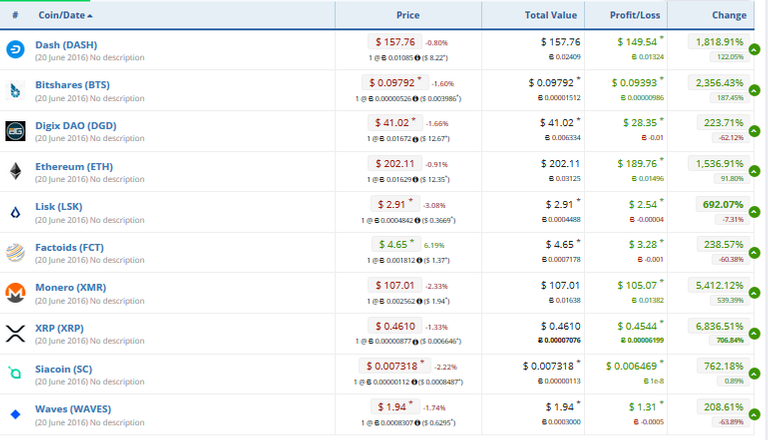Click the 208.61% change value
The height and width of the screenshot is (440, 768).
tap(723, 407)
